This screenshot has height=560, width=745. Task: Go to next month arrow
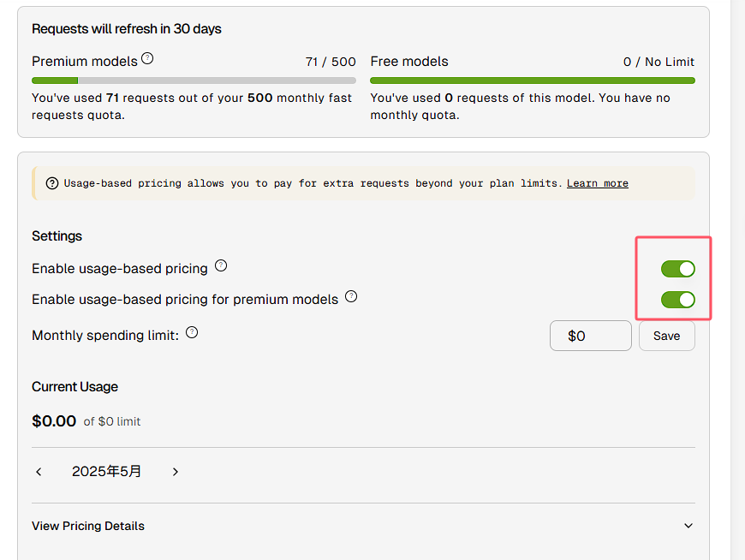176,472
